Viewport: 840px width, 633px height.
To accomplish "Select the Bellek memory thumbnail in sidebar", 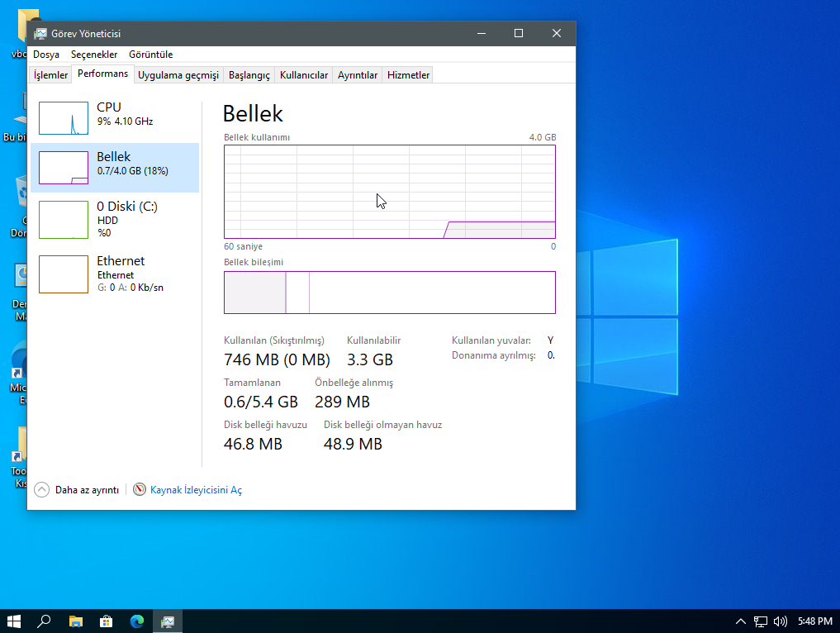I will [64, 168].
